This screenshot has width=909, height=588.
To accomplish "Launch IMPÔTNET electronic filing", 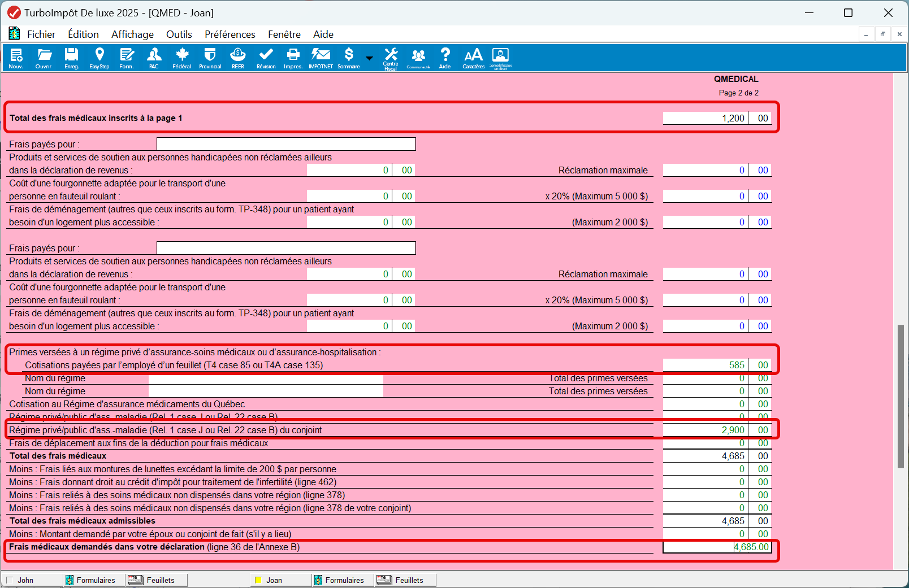I will pyautogui.click(x=321, y=58).
